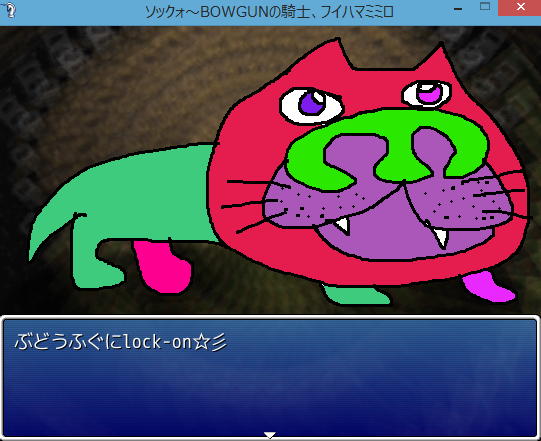Click the cat monster's purple left eye

point(312,103)
